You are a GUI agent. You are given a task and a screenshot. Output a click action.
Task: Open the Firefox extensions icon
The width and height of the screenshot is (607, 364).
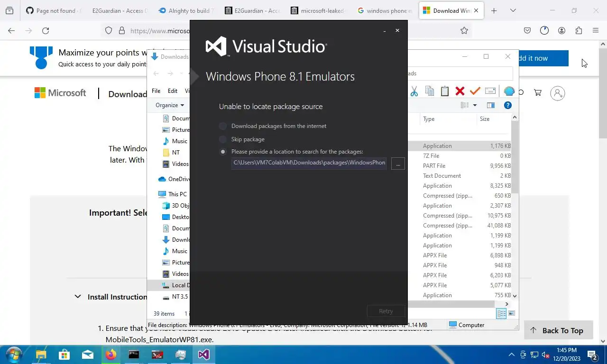point(579,30)
